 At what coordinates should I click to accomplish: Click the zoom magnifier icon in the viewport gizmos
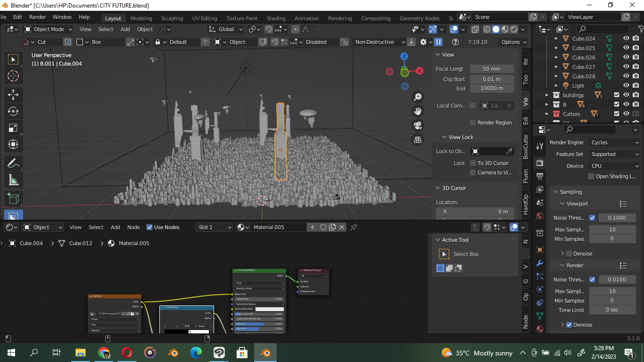tap(418, 97)
